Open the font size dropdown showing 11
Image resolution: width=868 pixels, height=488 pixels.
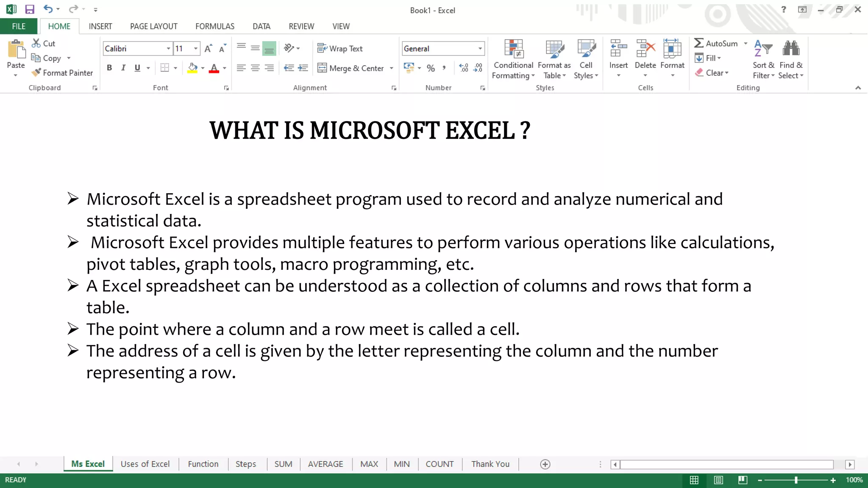pyautogui.click(x=195, y=48)
